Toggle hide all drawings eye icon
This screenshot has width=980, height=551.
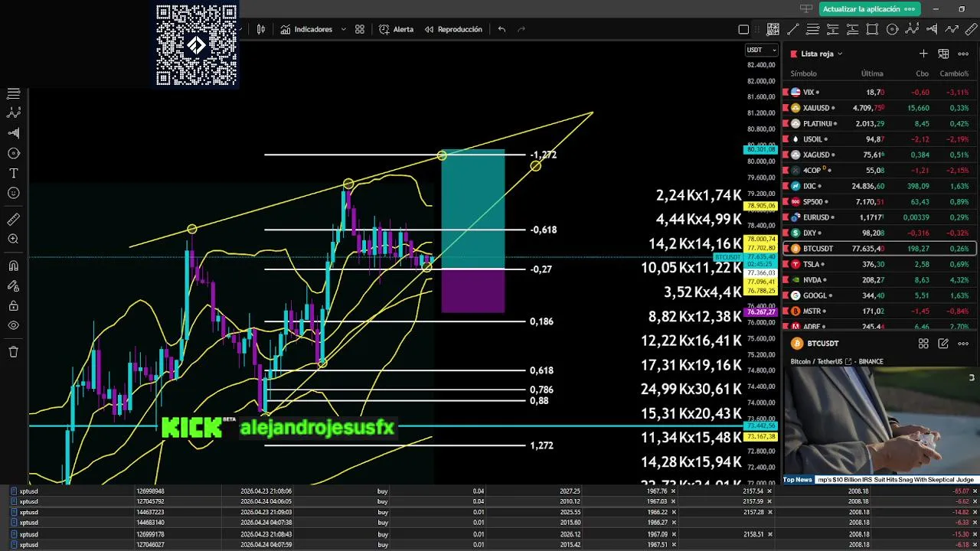click(x=13, y=325)
